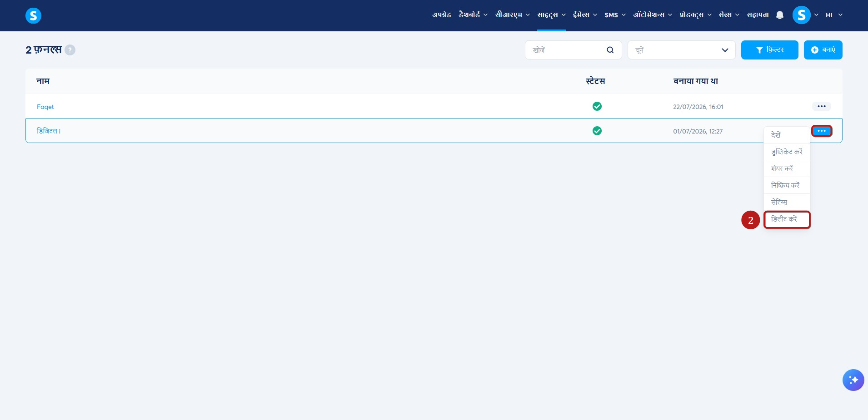868x420 pixels.
Task: Click the बनाएं create button
Action: (823, 50)
